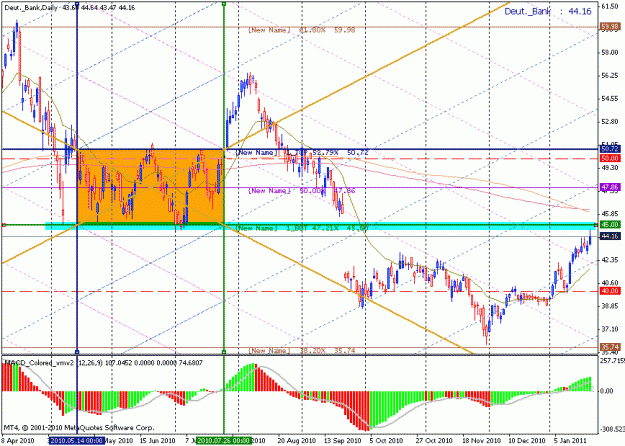Click the 20 Aug 2010 date label
625x446 pixels.
point(297,440)
